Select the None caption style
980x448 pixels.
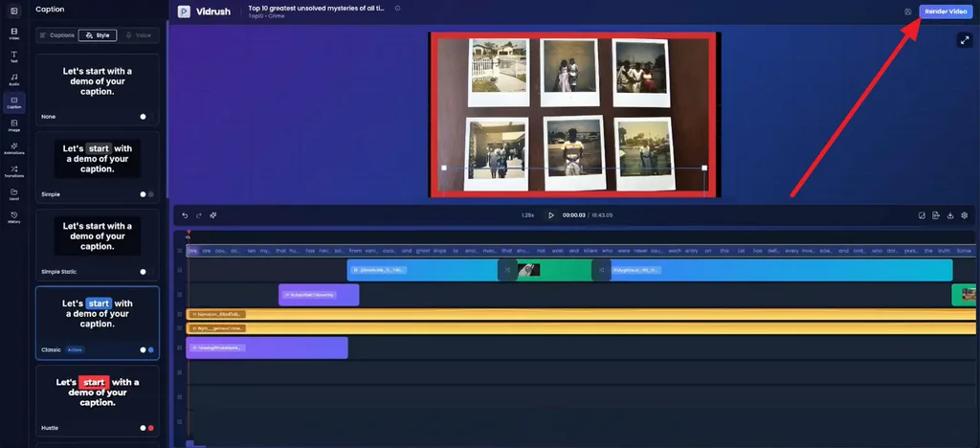pyautogui.click(x=97, y=89)
